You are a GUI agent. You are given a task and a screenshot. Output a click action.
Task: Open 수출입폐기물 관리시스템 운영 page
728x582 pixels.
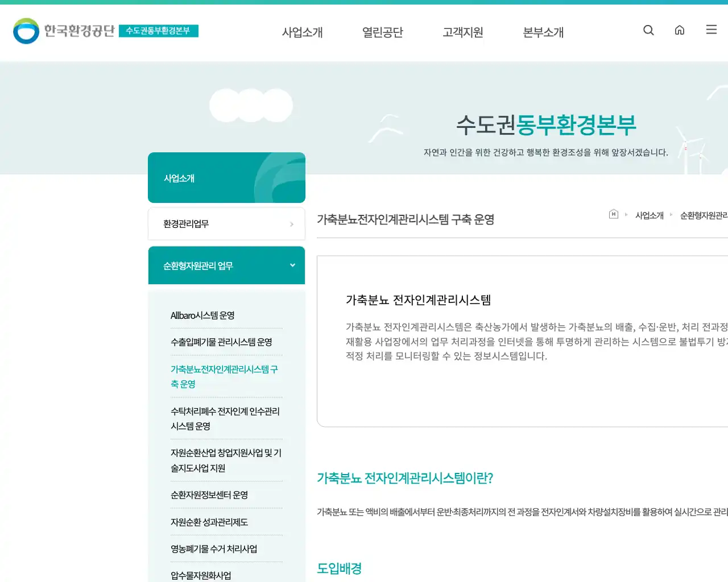(222, 342)
